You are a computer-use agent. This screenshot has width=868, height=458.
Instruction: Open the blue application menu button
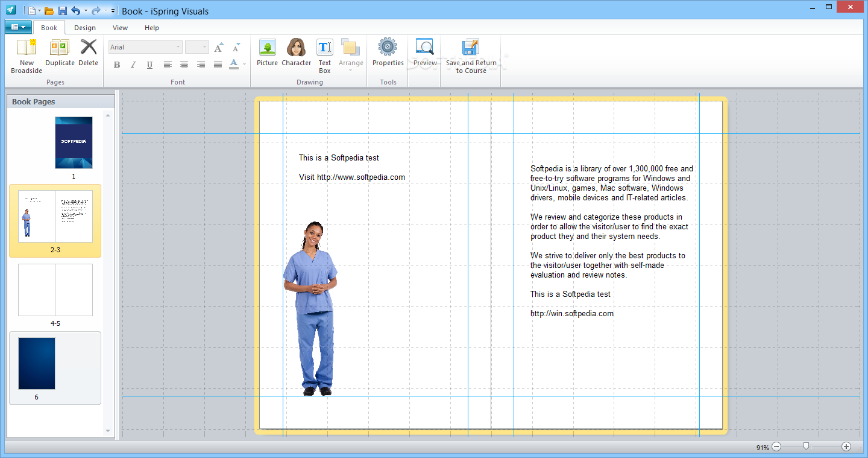pyautogui.click(x=19, y=27)
